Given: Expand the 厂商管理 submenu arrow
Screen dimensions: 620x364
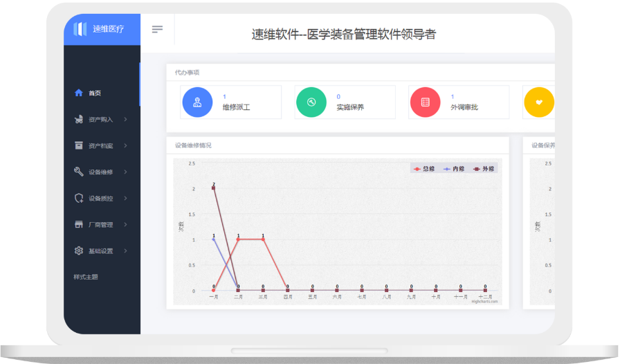Looking at the screenshot, I should coord(125,225).
